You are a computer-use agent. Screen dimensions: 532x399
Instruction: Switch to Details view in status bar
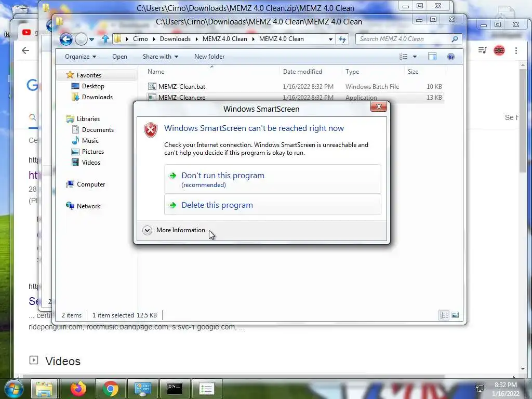444,315
